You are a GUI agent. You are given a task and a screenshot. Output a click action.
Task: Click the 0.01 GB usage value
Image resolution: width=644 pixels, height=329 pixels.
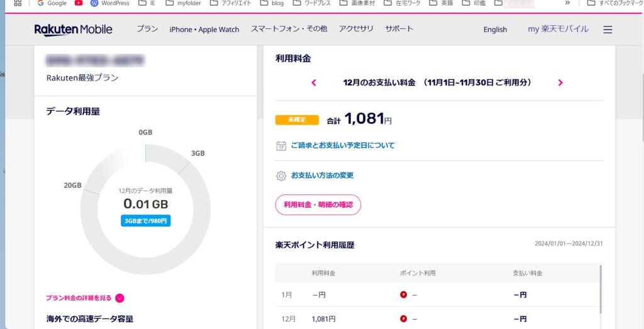(145, 204)
